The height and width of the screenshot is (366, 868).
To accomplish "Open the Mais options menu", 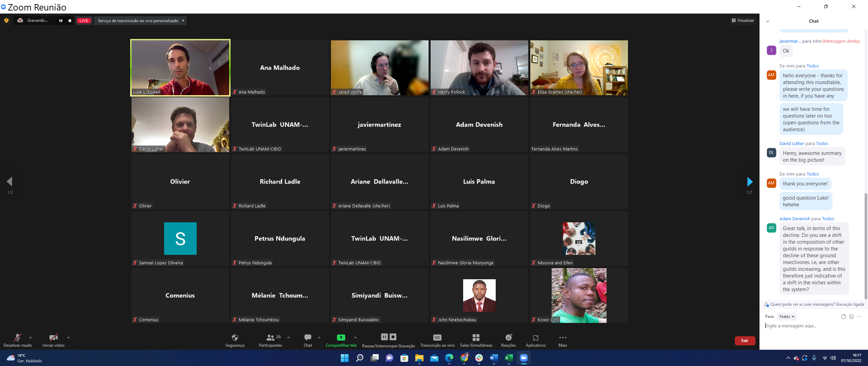I will [563, 340].
